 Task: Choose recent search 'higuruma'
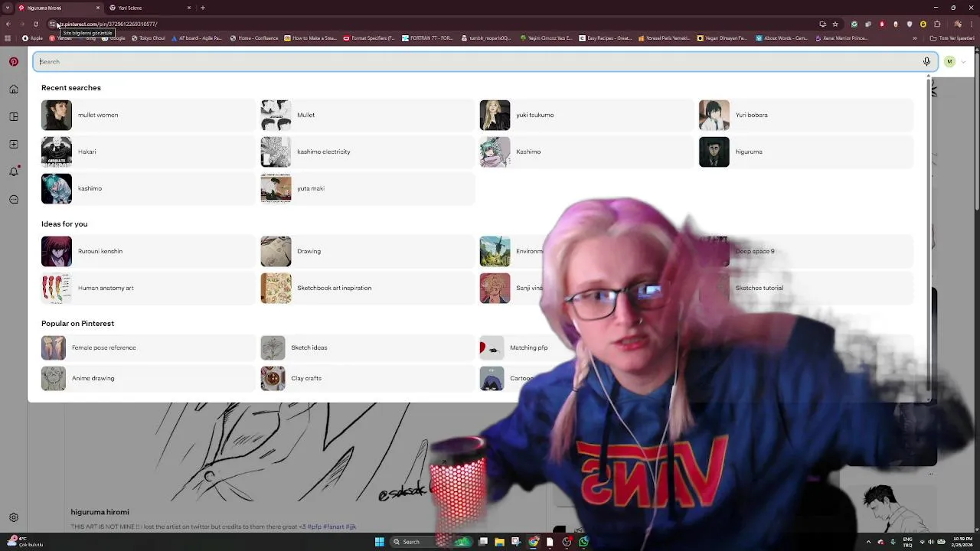[x=806, y=152]
